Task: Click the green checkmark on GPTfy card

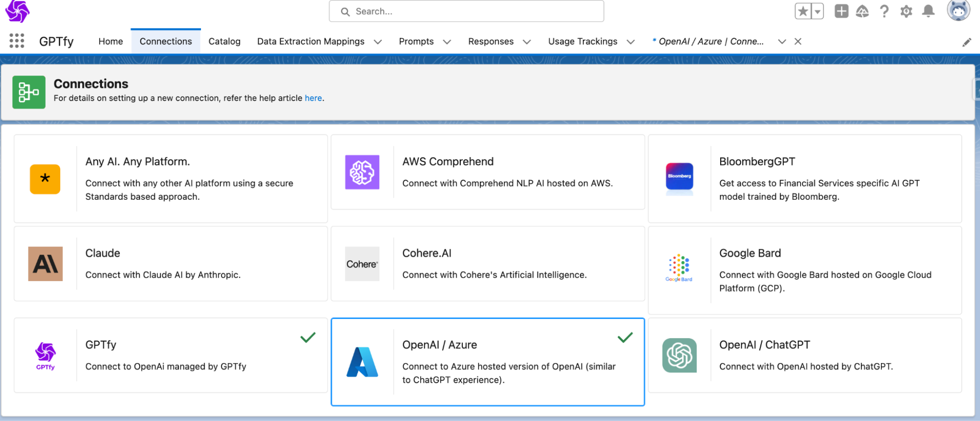Action: (x=308, y=337)
